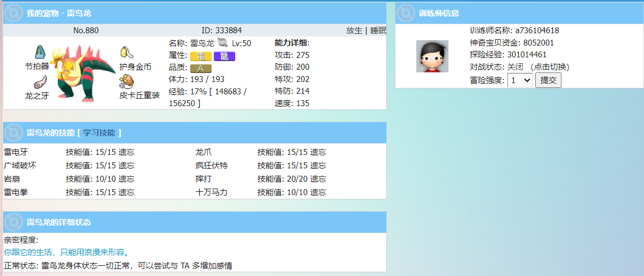The height and width of the screenshot is (276, 644).
Task: Click the ID: 333884 text
Action: [221, 31]
